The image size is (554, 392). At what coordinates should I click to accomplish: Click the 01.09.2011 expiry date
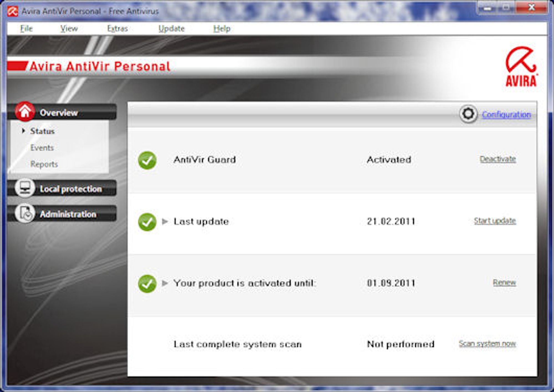click(x=391, y=283)
